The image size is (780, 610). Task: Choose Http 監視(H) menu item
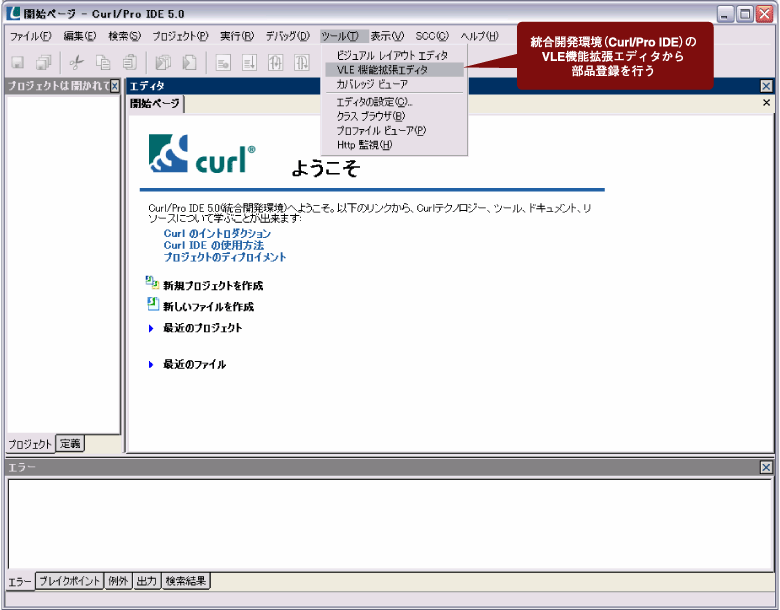394,145
